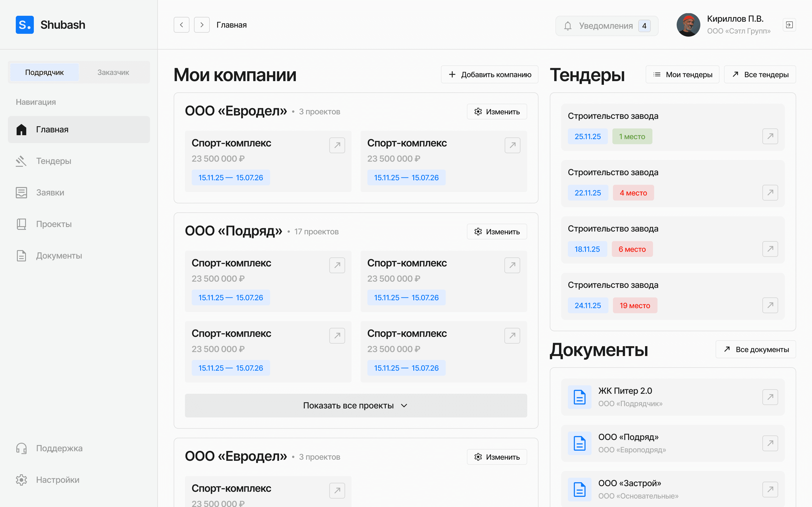
Task: Toggle Мои тендеры filter view
Action: [x=683, y=74]
